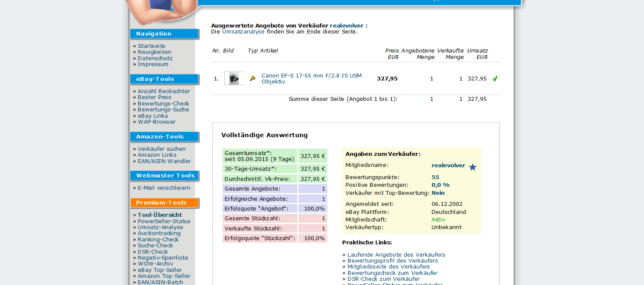644x285 pixels.
Task: Open EAN/ASIN-Wandler tool
Action: pyautogui.click(x=164, y=161)
